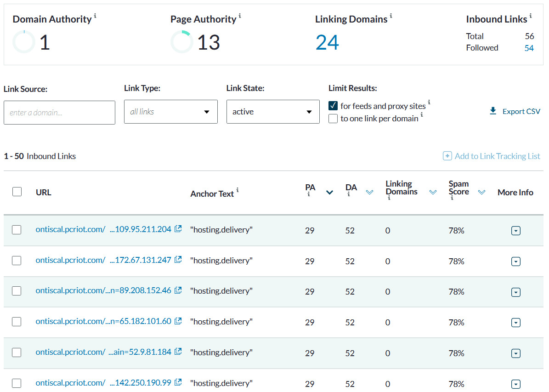Sort by PA using the column chevron
This screenshot has height=392, width=549.
pos(329,192)
